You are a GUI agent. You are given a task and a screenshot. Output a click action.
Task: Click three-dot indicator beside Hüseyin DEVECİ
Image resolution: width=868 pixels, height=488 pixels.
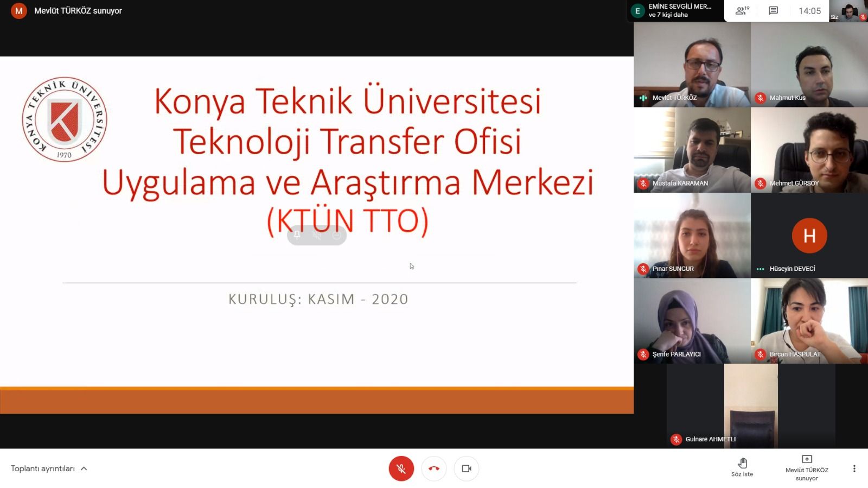761,269
